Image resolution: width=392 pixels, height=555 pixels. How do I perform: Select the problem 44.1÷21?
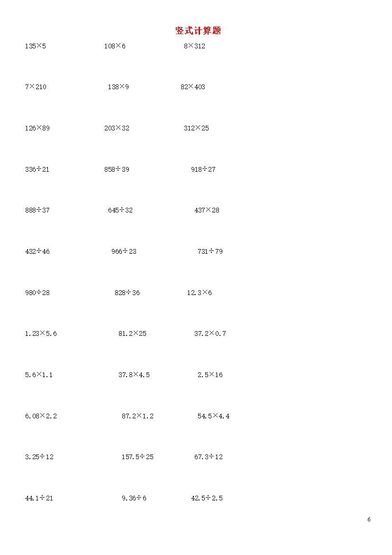[x=39, y=499]
